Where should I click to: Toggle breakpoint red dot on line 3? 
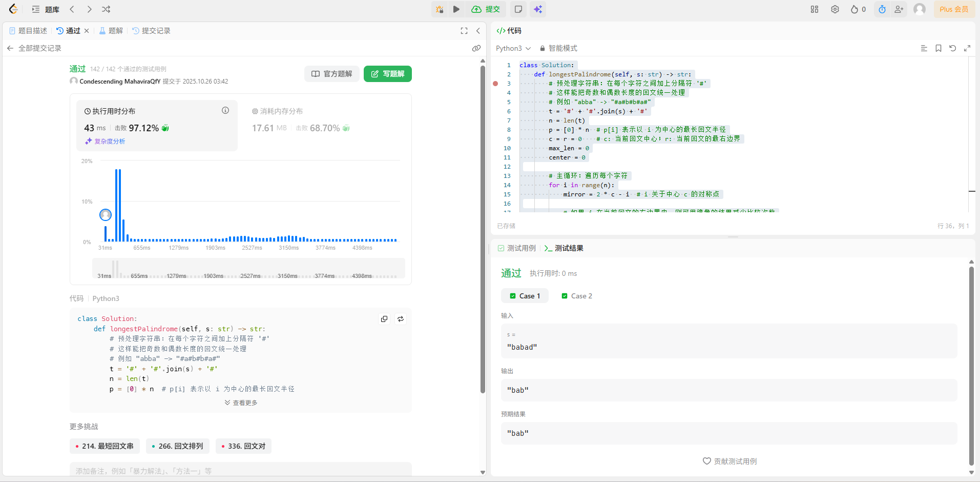point(495,84)
